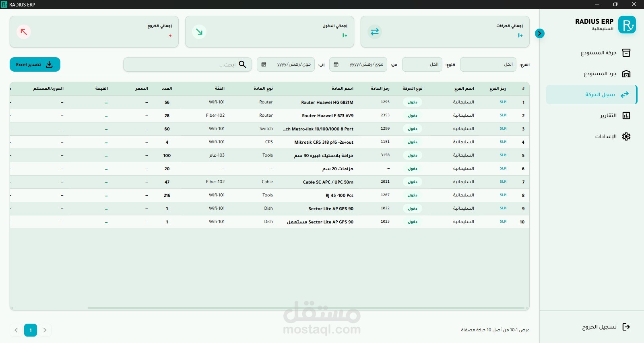Click the دخول badge in row 1
Screen dimensions: 644x343
(413, 102)
